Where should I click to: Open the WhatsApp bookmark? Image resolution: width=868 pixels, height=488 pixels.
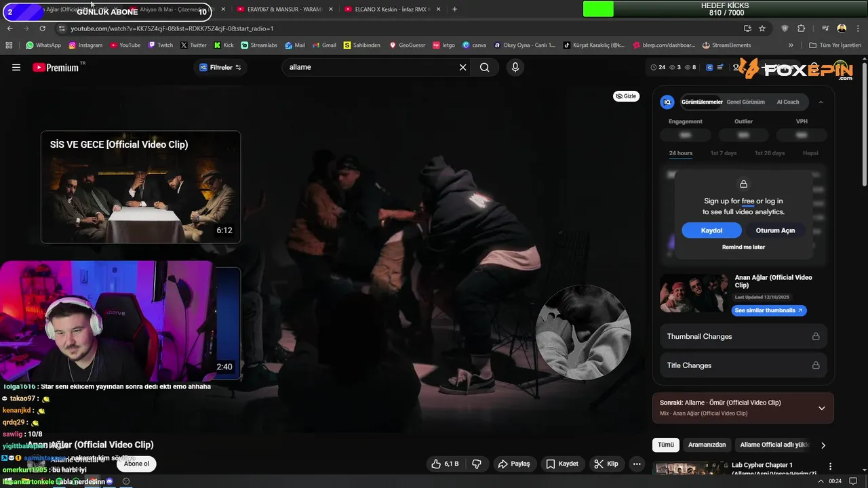(x=43, y=45)
